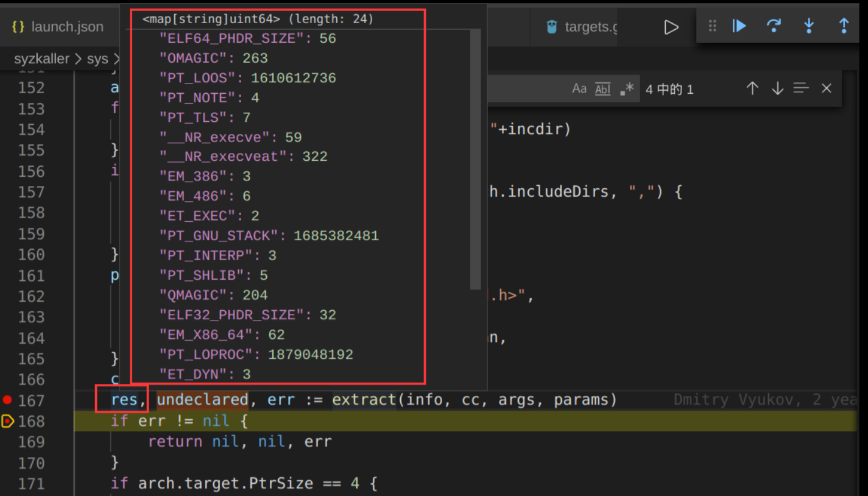
Task: Select the "EM_386": 3 entry
Action: tap(205, 176)
